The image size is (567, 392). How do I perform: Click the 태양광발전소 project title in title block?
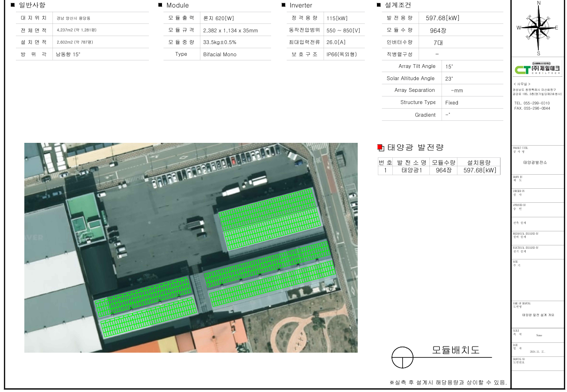click(x=535, y=163)
